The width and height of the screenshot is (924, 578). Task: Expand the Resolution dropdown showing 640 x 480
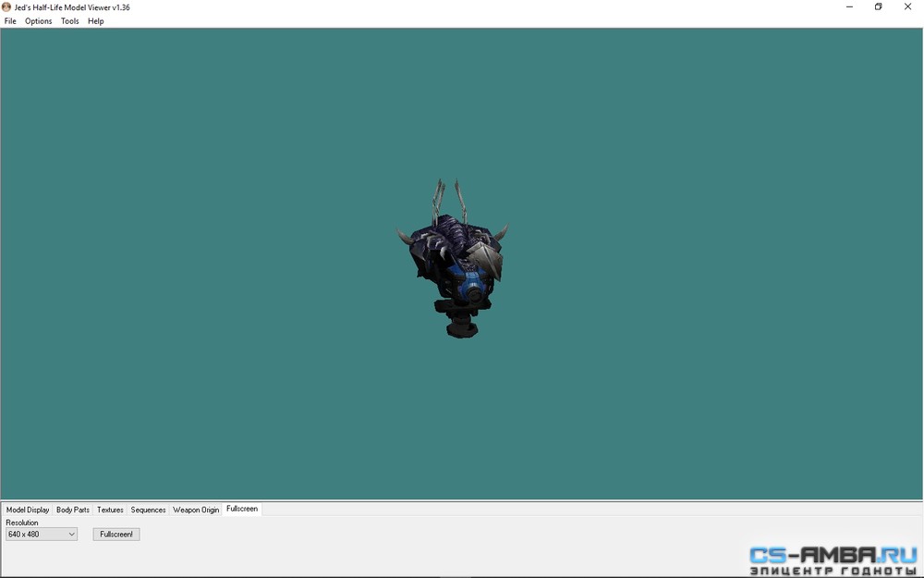pyautogui.click(x=42, y=535)
